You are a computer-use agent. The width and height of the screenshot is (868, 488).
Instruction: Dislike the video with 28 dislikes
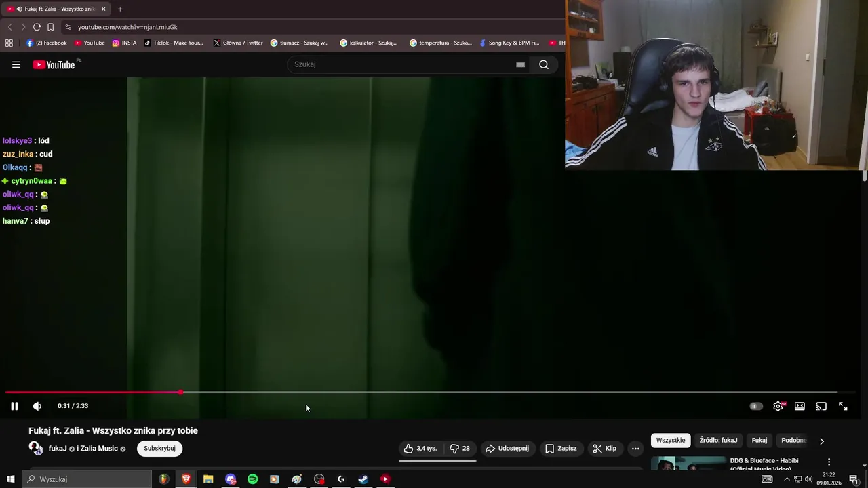click(460, 449)
